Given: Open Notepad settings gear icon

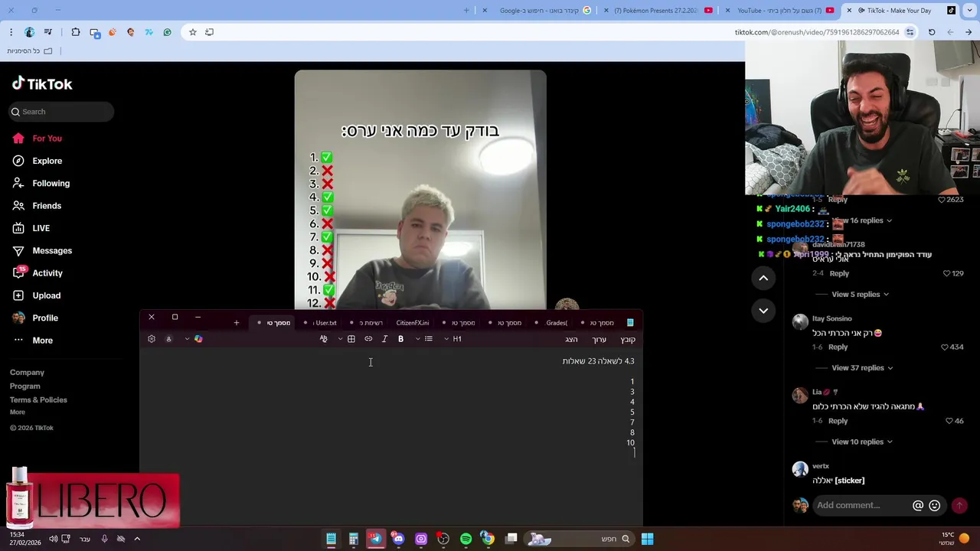Looking at the screenshot, I should (152, 339).
